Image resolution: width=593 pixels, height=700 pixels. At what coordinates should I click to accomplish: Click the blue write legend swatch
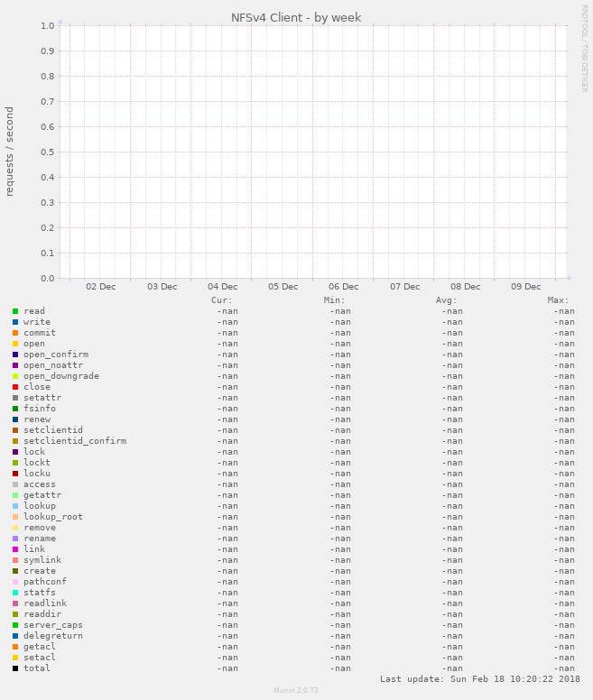pyautogui.click(x=15, y=322)
